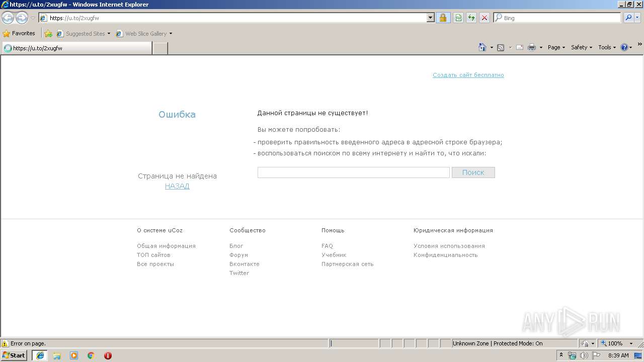
Task: Open the Favorites star button
Action: (19, 33)
